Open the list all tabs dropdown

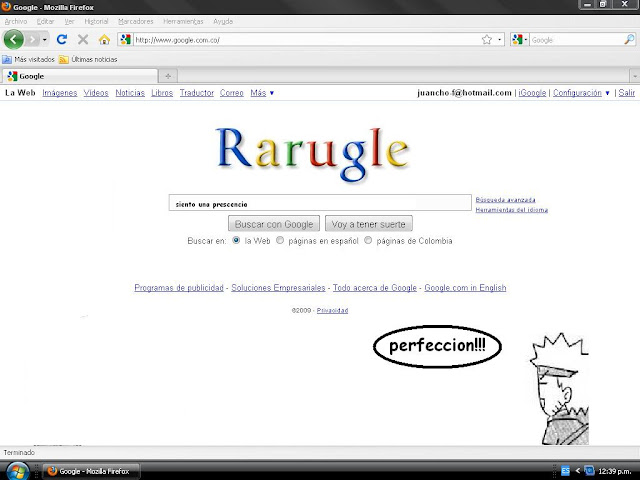[x=635, y=76]
